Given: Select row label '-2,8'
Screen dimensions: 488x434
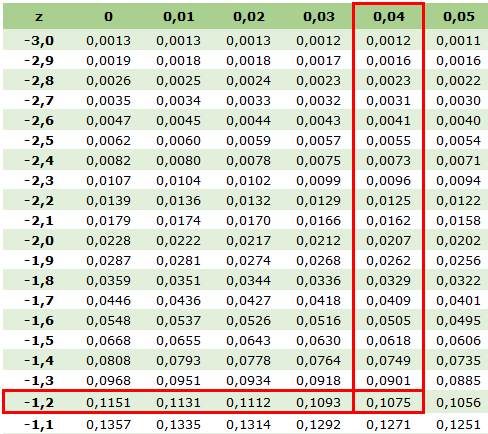Looking at the screenshot, I should pyautogui.click(x=39, y=81).
